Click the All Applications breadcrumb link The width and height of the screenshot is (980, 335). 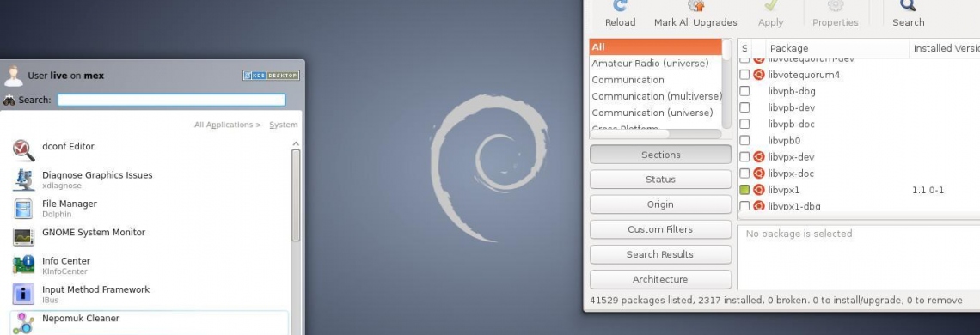tap(228, 125)
